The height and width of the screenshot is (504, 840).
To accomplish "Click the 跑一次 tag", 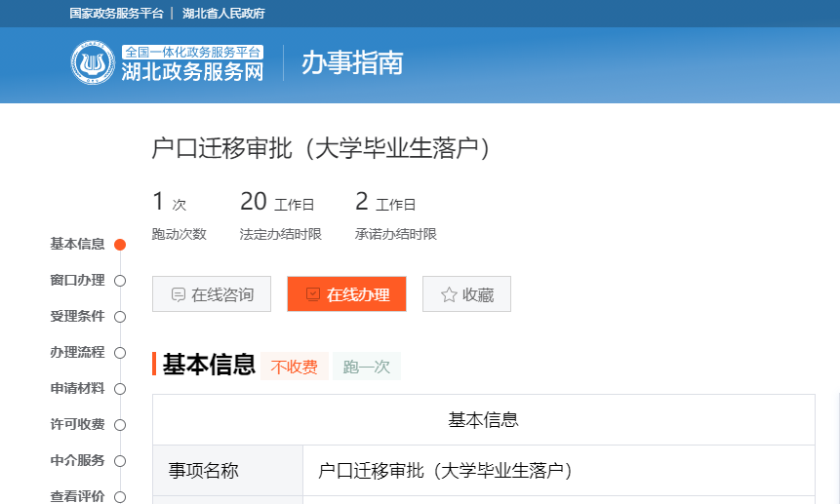I will click(367, 367).
